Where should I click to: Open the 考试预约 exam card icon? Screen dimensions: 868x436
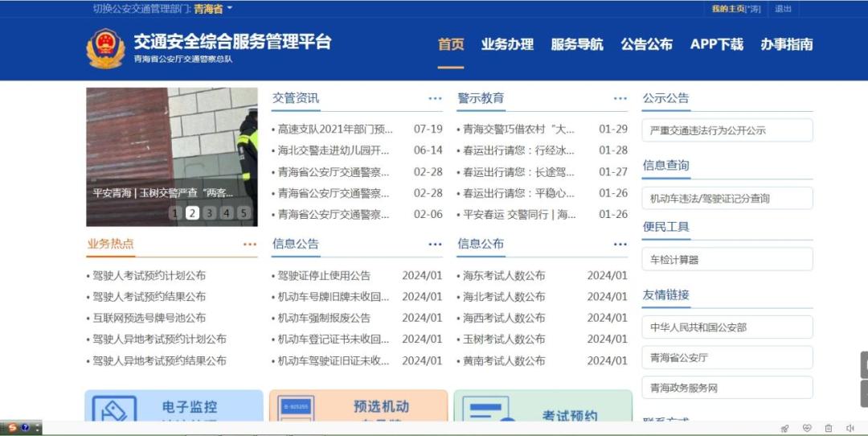click(x=489, y=409)
